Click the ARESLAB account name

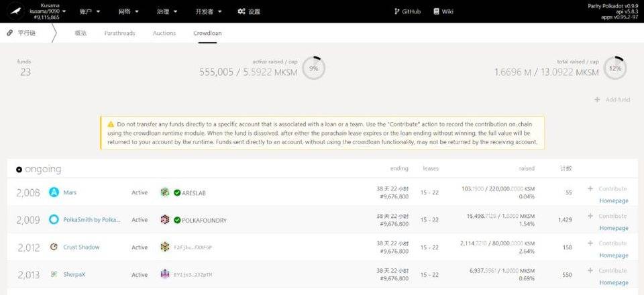[x=194, y=193]
